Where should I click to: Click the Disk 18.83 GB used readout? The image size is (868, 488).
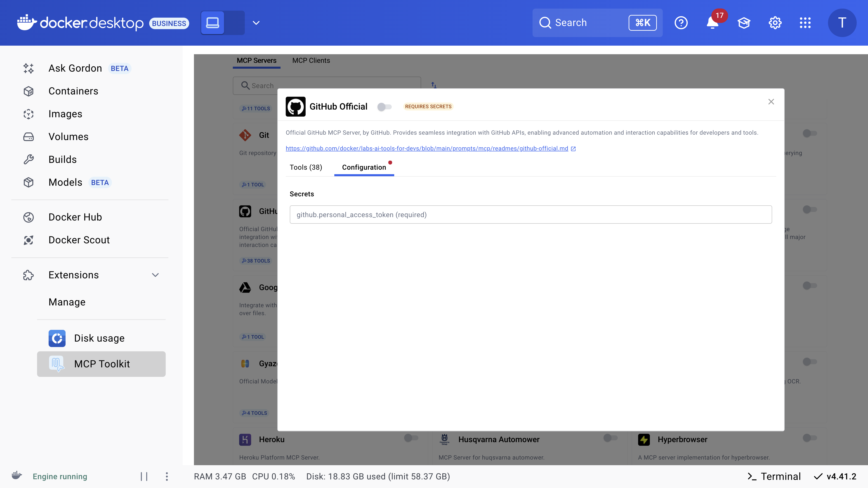(x=378, y=476)
